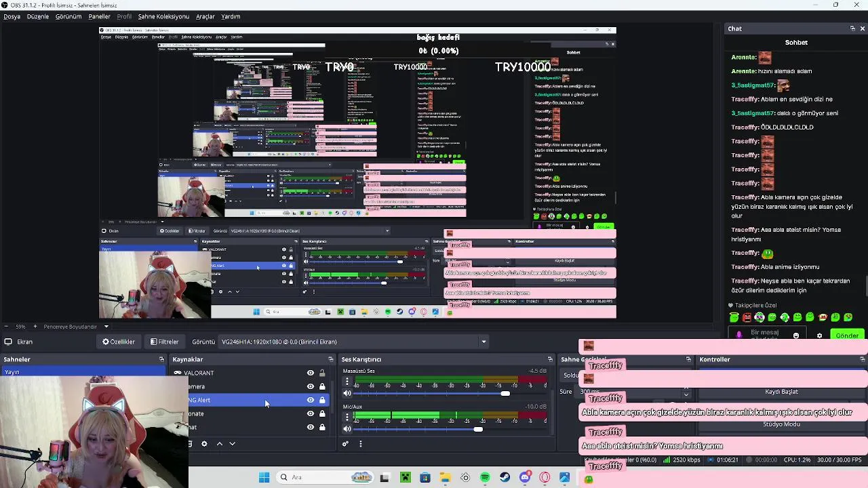Mute Mic/Aux speaker icon
Image resolution: width=868 pixels, height=488 pixels.
(x=347, y=429)
